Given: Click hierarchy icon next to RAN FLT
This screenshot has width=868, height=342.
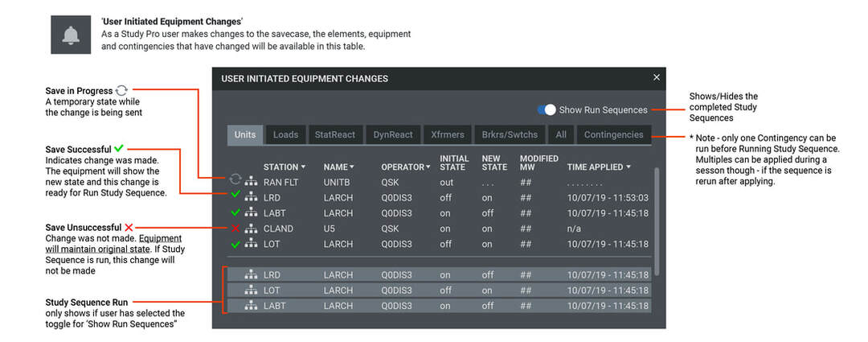Looking at the screenshot, I should tap(250, 182).
